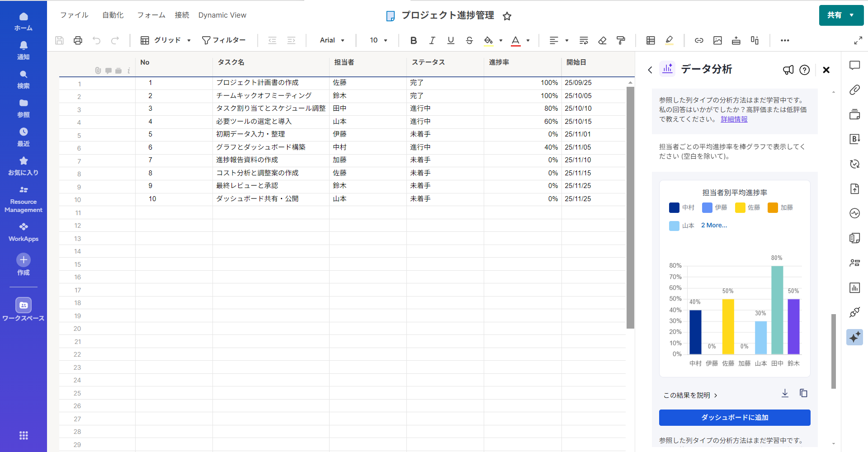The width and height of the screenshot is (868, 452).
Task: Copy the chart to clipboard
Action: point(803,393)
